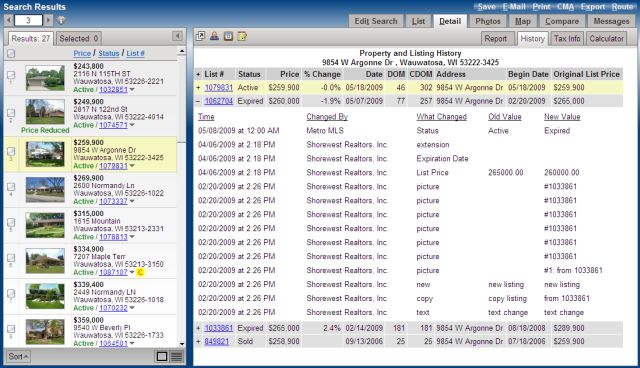Switch to the Map tab
This screenshot has width=640, height=368.
523,21
